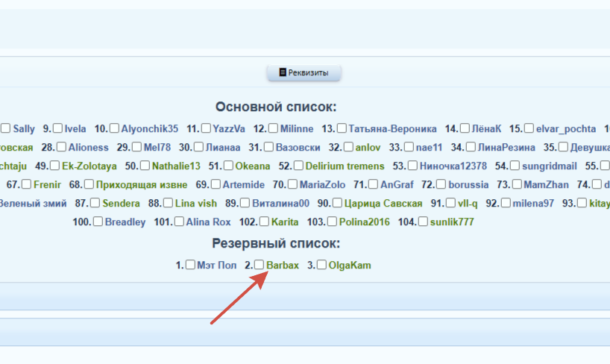Open Sally's profile link
The width and height of the screenshot is (610, 364).
click(24, 129)
